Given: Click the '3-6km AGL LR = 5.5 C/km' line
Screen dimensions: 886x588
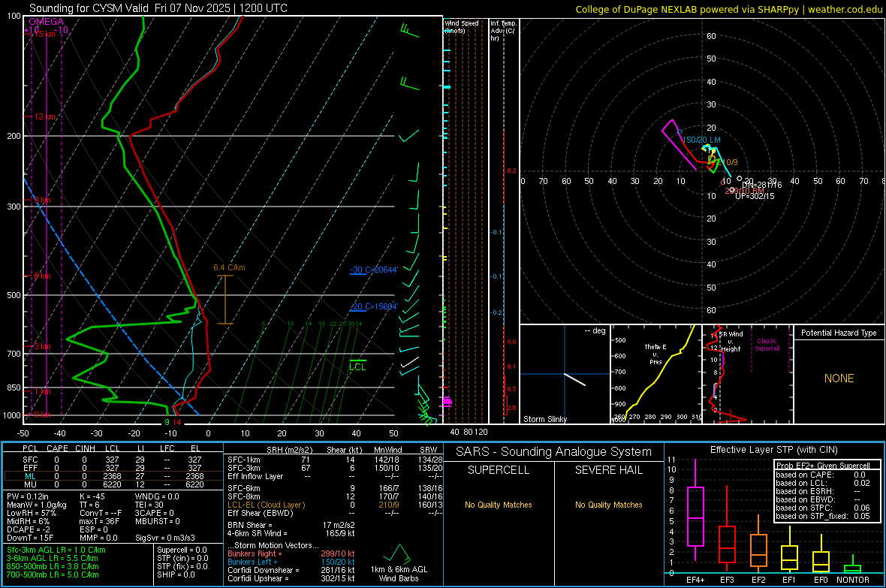Looking at the screenshot, I should (x=53, y=558).
